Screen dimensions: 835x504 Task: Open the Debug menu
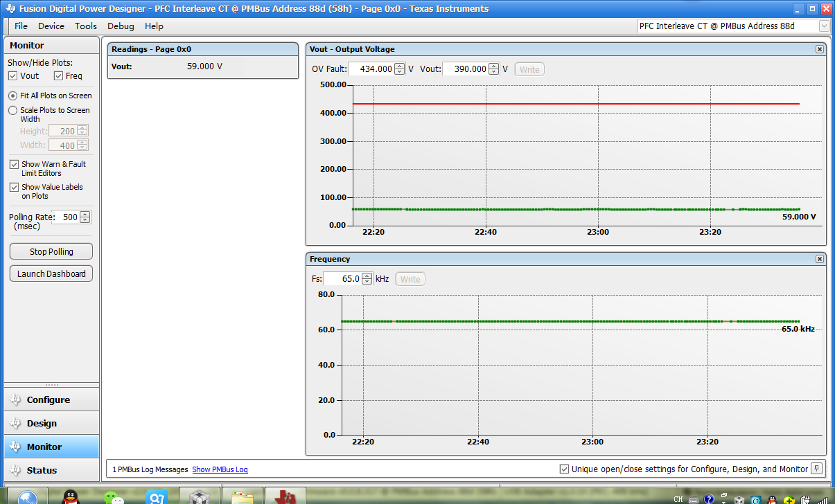click(x=121, y=26)
